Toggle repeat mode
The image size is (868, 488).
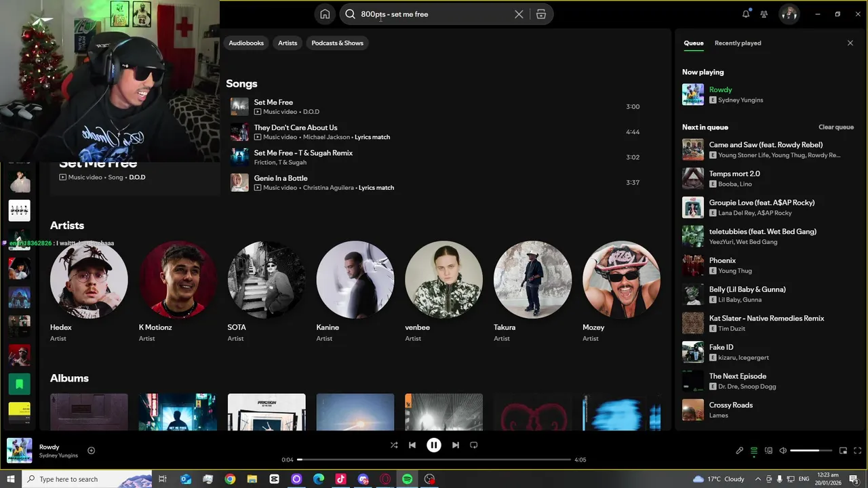coord(474,445)
